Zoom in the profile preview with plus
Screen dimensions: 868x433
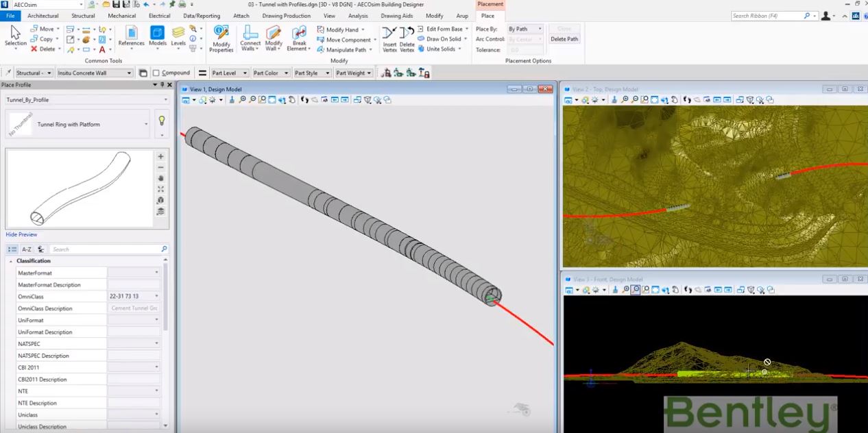click(160, 156)
